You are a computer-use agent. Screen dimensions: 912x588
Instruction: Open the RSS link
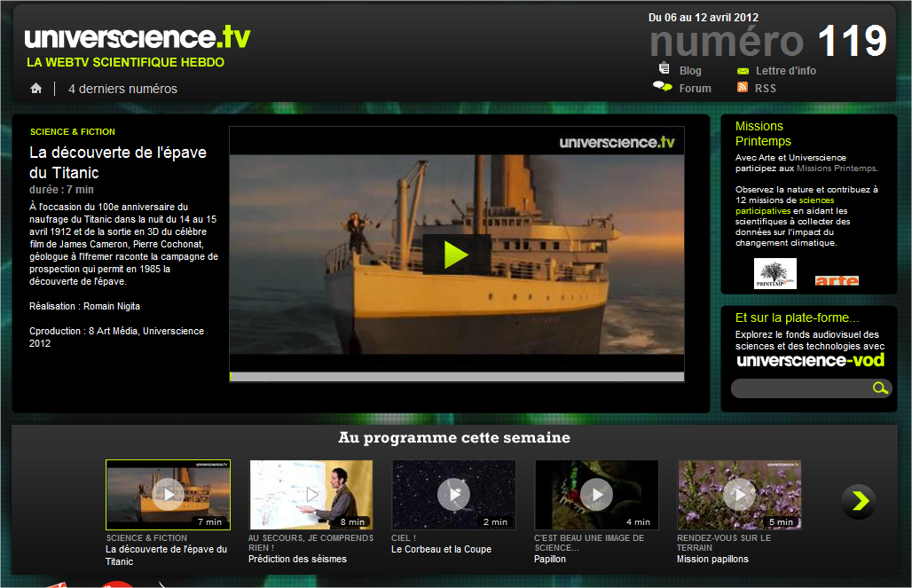point(766,89)
